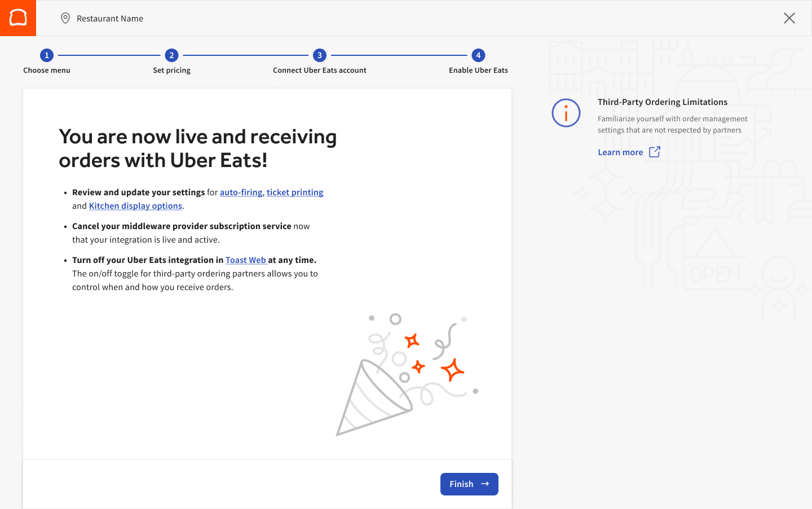Screen dimensions: 812x509
Task: Click Learn more about third-party ordering limitations
Action: click(x=620, y=152)
